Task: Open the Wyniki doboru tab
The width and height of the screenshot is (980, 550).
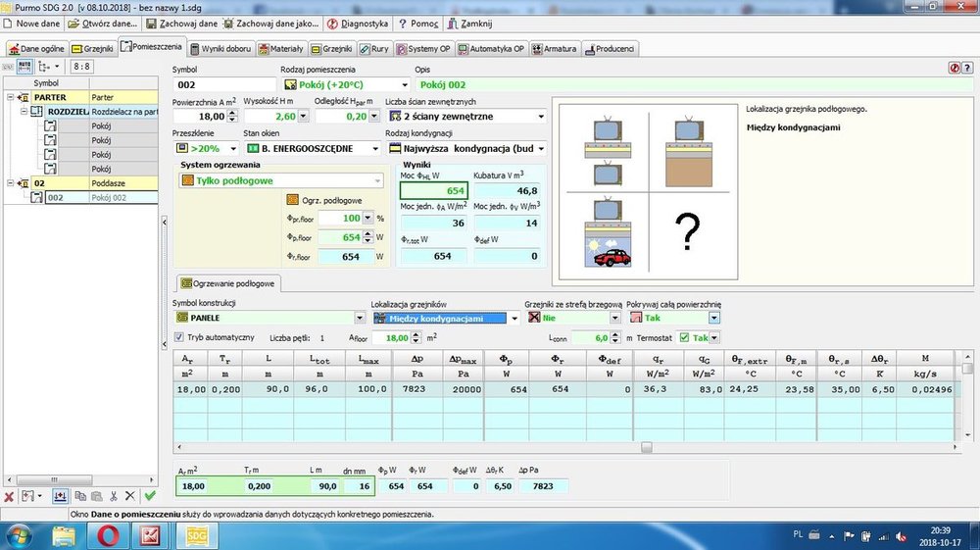Action: 221,48
